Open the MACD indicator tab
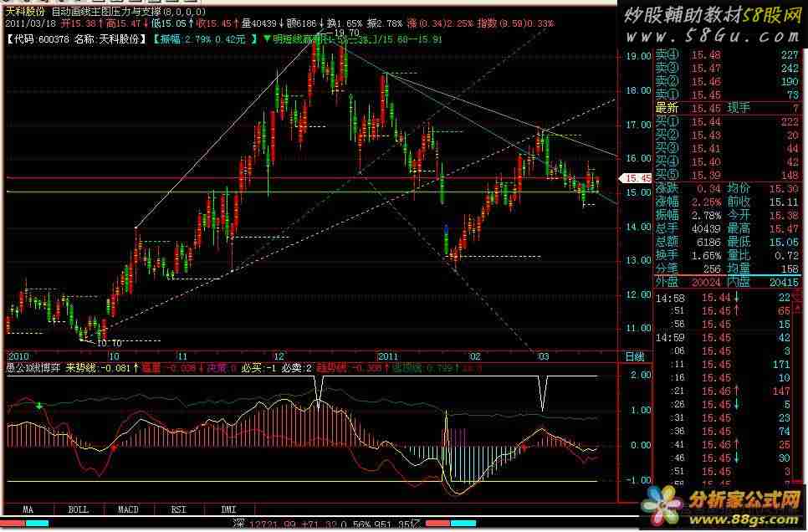The width and height of the screenshot is (808, 532). point(128,509)
